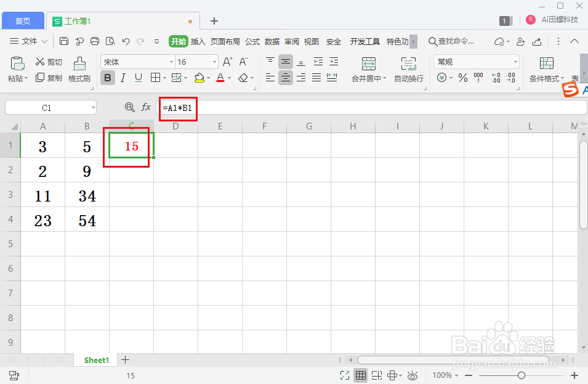The image size is (588, 384).
Task: Click zoom out minus button
Action: coord(469,375)
